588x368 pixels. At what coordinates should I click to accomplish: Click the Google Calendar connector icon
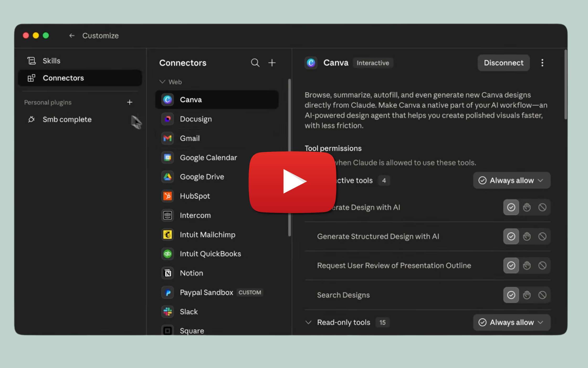(x=167, y=157)
